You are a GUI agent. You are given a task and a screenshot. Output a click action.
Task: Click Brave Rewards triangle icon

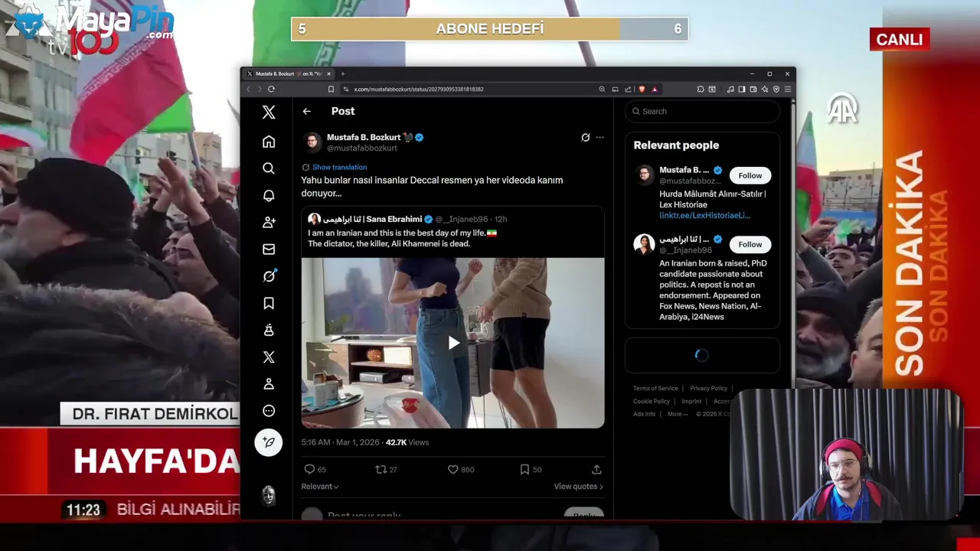655,89
